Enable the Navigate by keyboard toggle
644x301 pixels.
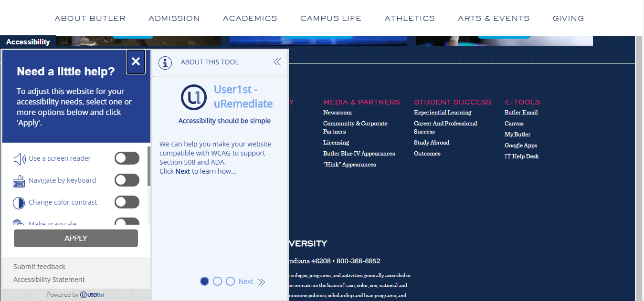click(x=127, y=180)
